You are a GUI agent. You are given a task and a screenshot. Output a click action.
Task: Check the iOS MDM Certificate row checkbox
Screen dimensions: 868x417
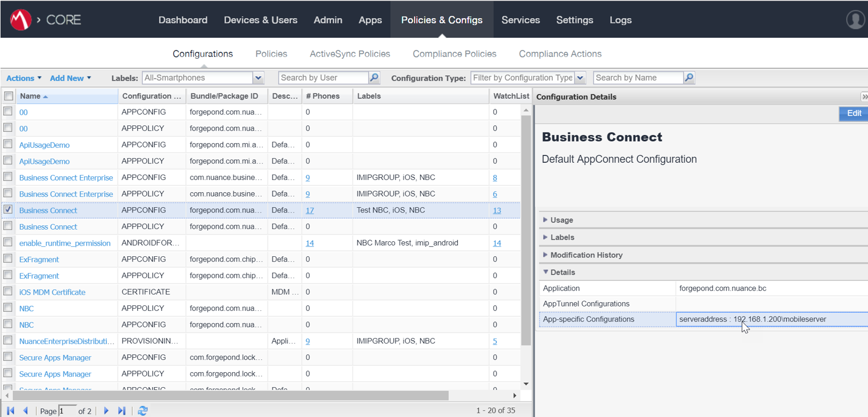pos(8,292)
